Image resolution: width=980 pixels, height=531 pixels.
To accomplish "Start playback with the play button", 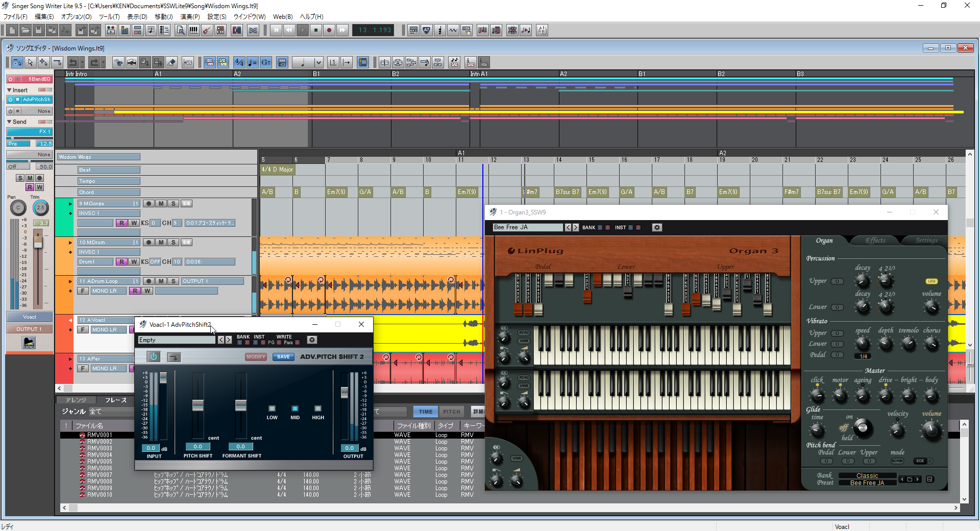I will click(303, 30).
